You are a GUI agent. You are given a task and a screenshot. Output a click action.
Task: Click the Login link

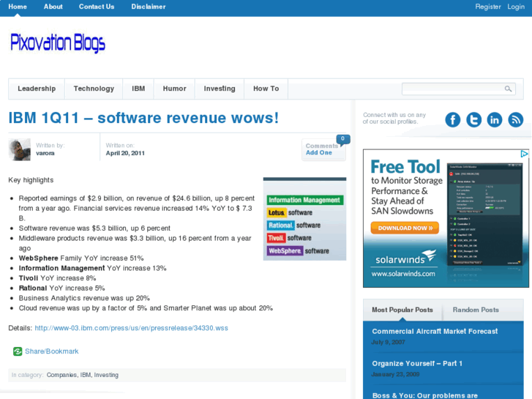[516, 7]
